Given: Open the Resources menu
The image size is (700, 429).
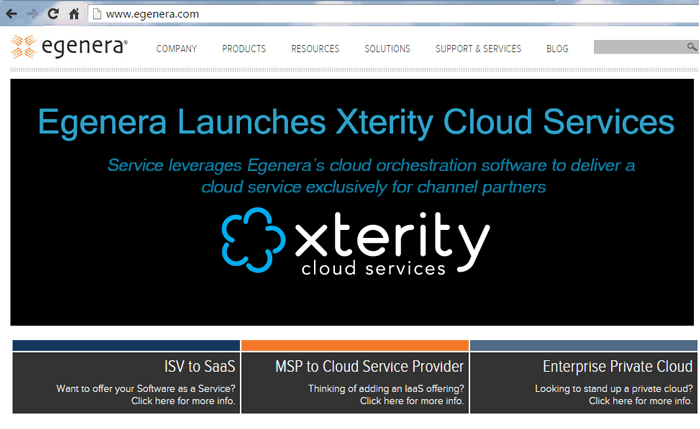Looking at the screenshot, I should click(315, 49).
